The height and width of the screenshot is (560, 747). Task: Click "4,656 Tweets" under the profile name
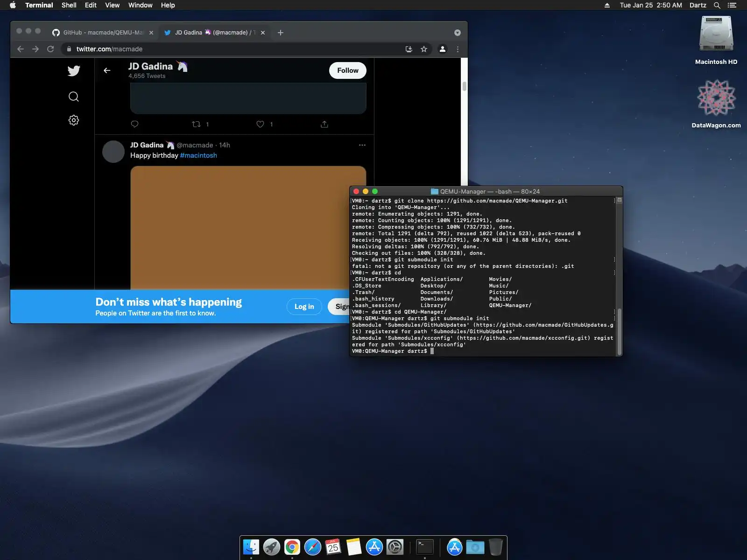pyautogui.click(x=147, y=76)
